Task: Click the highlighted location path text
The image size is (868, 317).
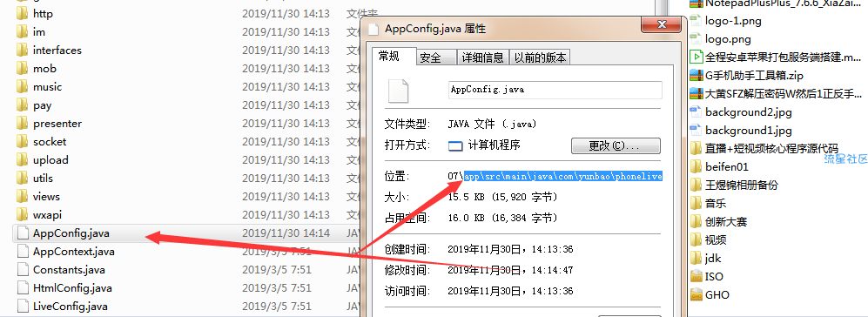Action: tap(563, 176)
